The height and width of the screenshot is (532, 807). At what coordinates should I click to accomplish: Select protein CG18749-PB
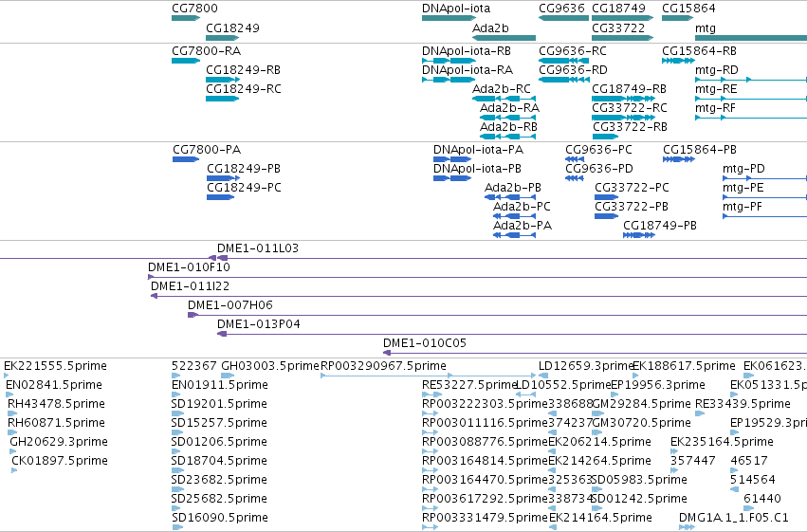coord(639,235)
